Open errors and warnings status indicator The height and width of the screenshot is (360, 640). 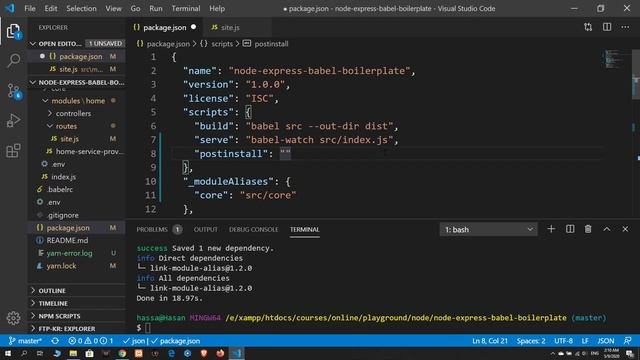pos(91,341)
